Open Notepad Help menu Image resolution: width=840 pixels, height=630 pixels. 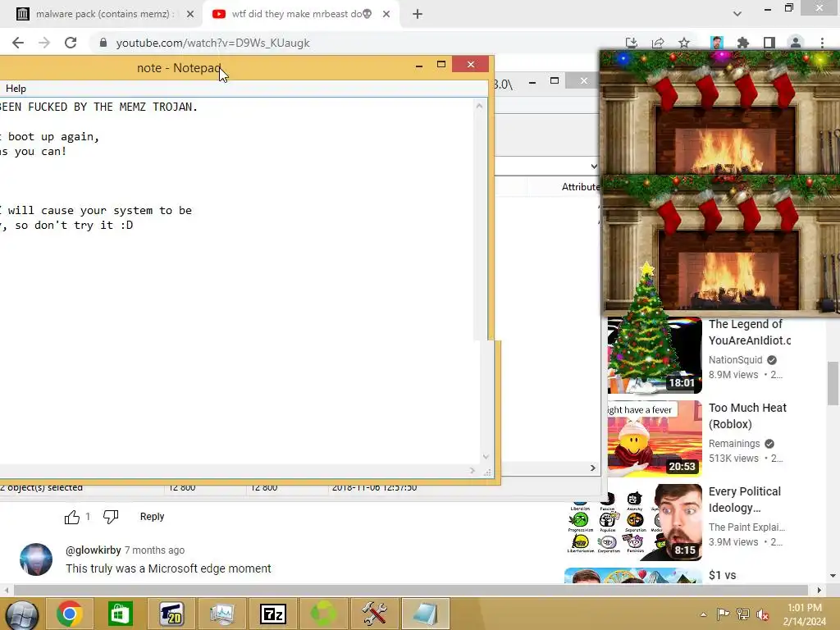(16, 89)
